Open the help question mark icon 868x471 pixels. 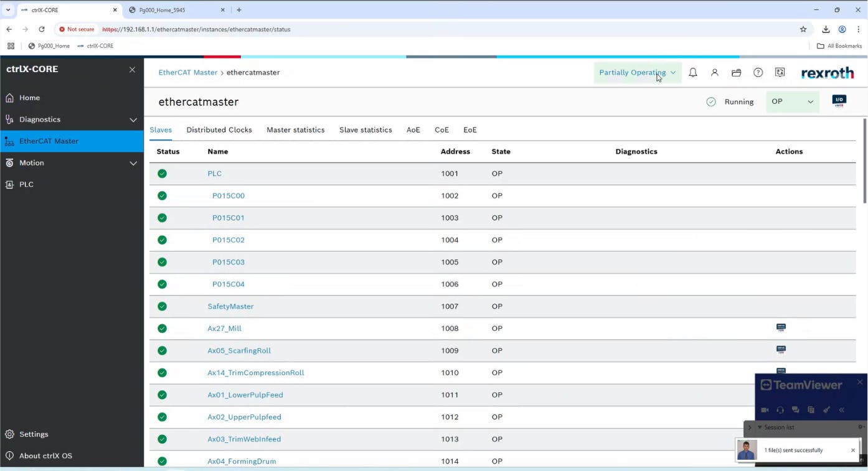coord(758,73)
